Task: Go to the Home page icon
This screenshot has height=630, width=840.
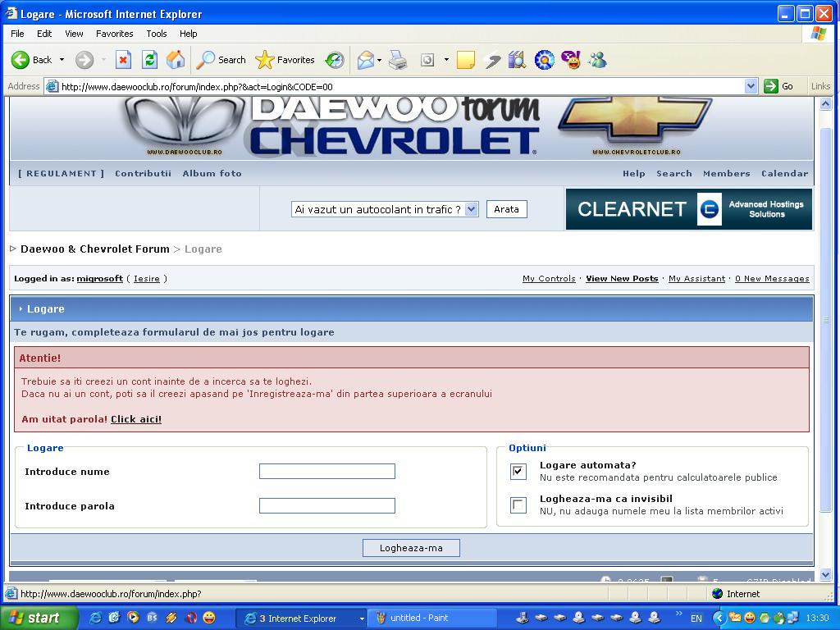Action: pyautogui.click(x=176, y=60)
